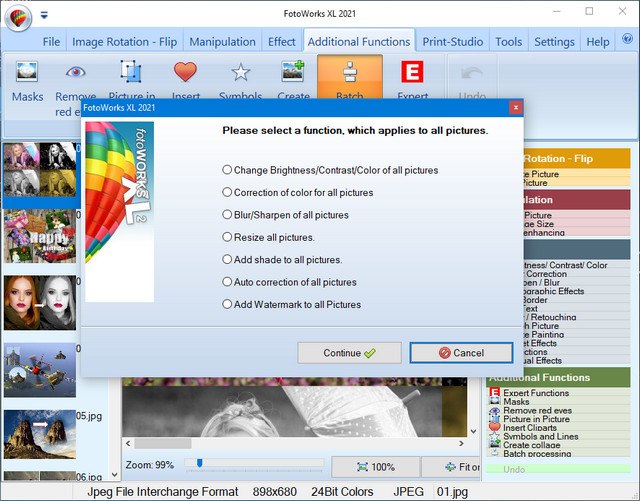Image resolution: width=640 pixels, height=501 pixels.
Task: Click Cancel in the batch dialog
Action: (461, 353)
